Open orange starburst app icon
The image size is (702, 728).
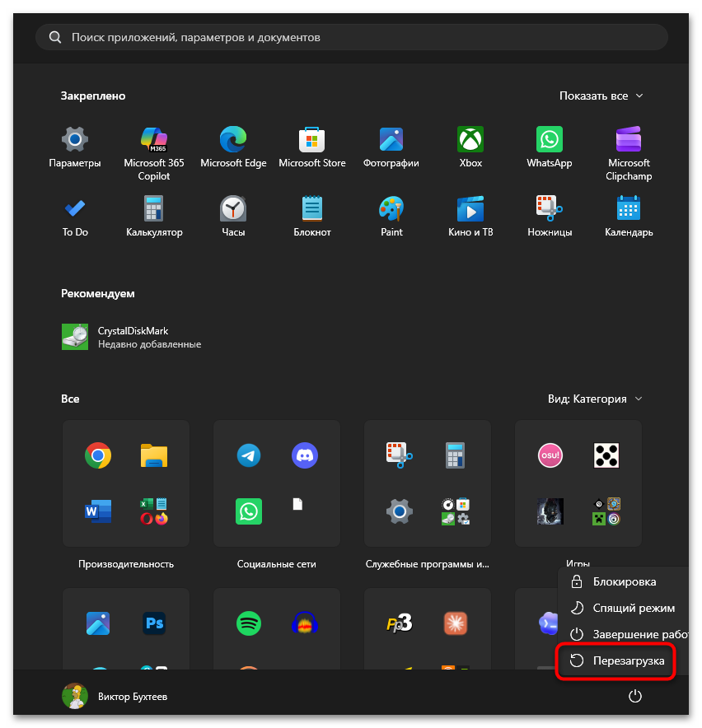pyautogui.click(x=455, y=623)
